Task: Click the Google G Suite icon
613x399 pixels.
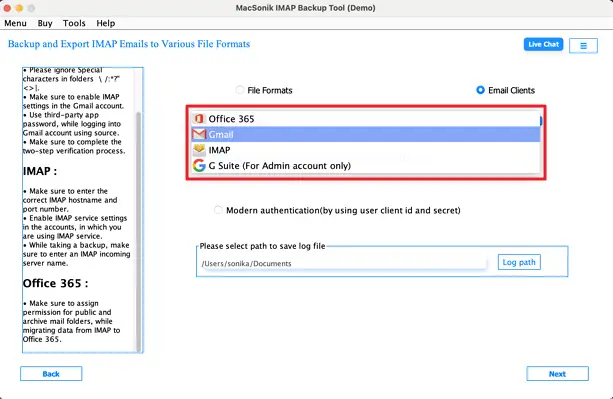Action: [x=199, y=166]
